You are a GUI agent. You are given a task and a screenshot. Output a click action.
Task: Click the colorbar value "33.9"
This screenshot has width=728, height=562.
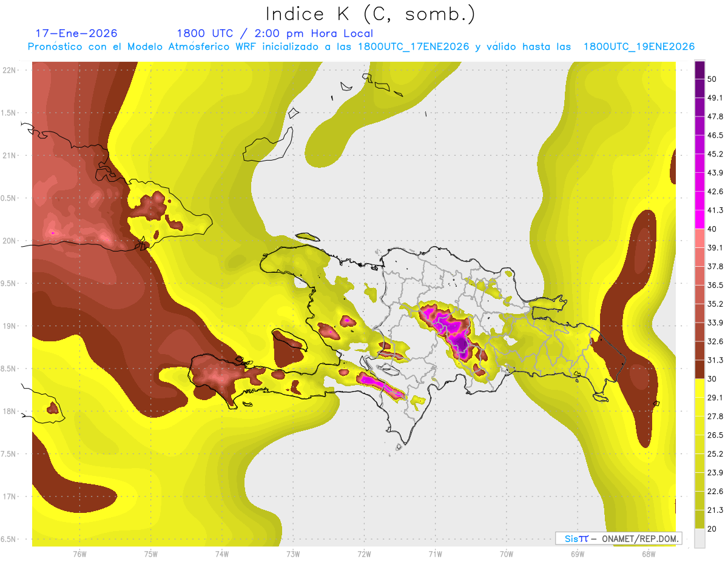715,323
